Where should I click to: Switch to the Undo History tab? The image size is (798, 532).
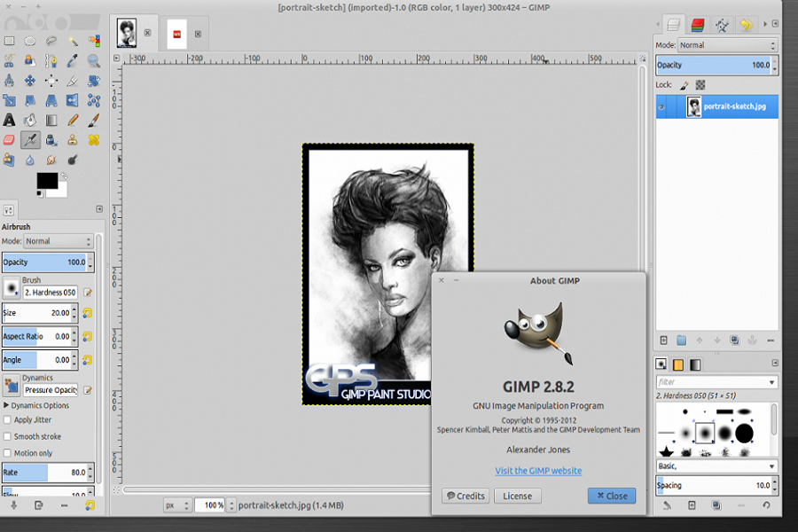point(746,25)
